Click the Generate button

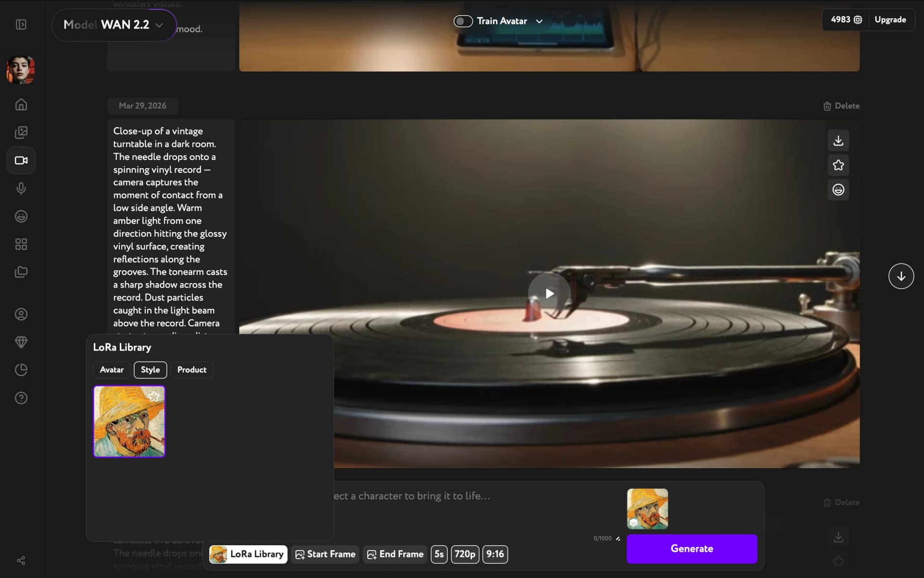pos(692,549)
